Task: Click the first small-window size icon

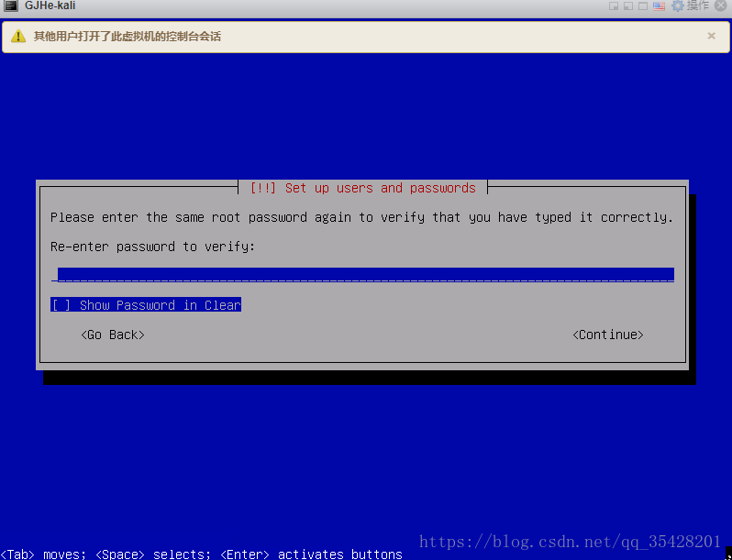Action: (614, 6)
